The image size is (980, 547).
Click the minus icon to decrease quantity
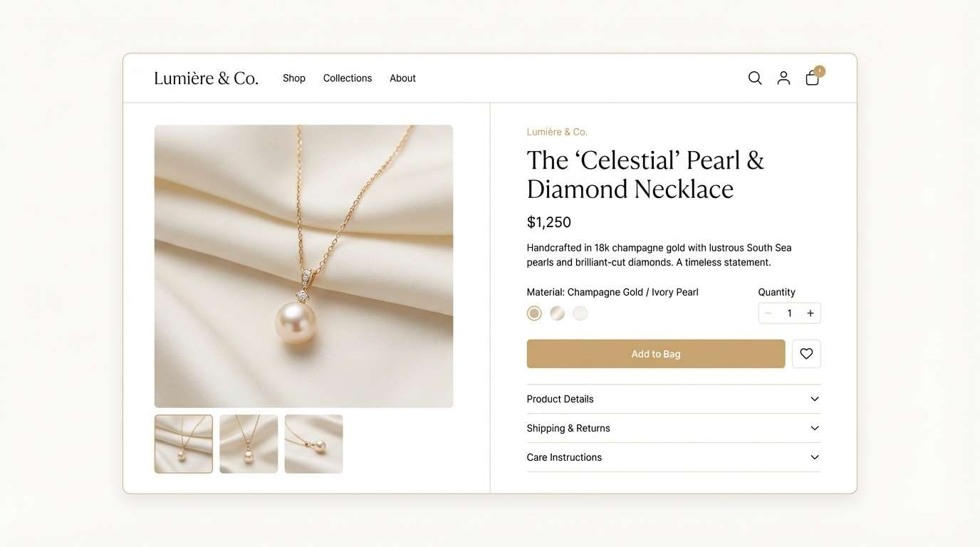768,312
